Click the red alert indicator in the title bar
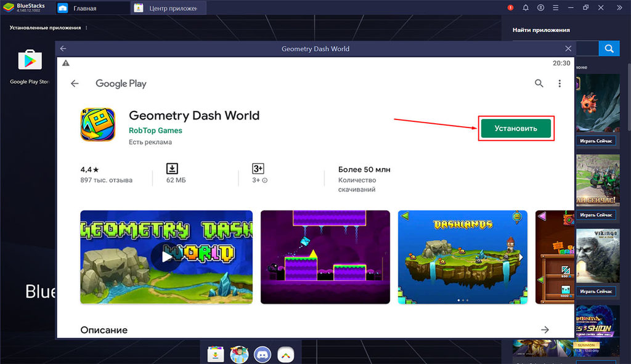This screenshot has width=631, height=364. [510, 7]
